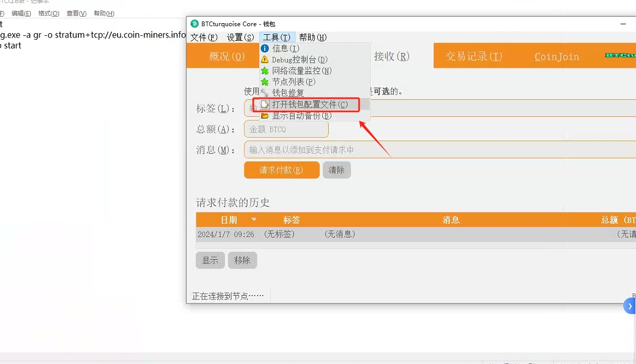Click the 'start' line in Notepad
The height and width of the screenshot is (364, 636).
coord(10,46)
